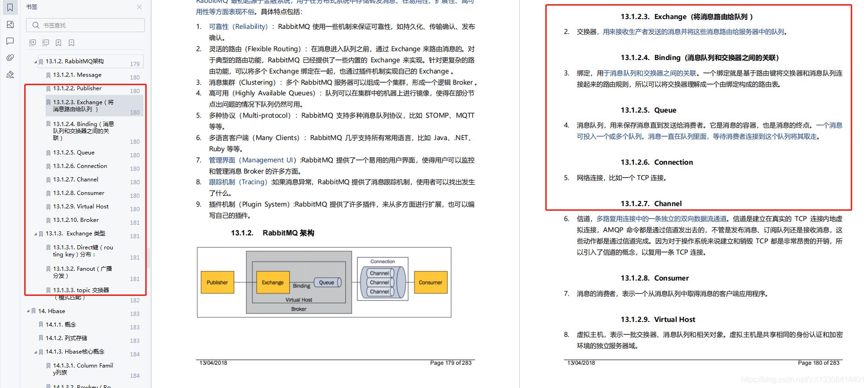Jump to bookmark 13.1.2.2. Publisher

[x=77, y=88]
